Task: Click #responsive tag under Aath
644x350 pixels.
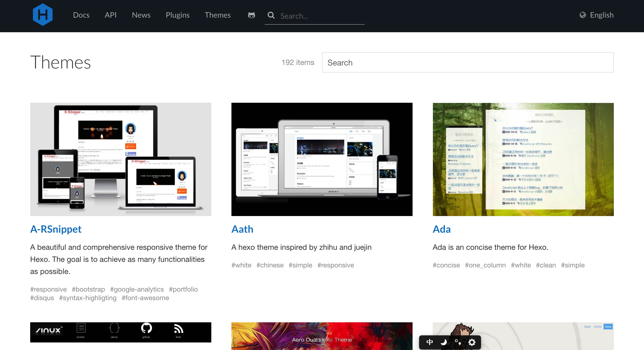Action: (336, 265)
